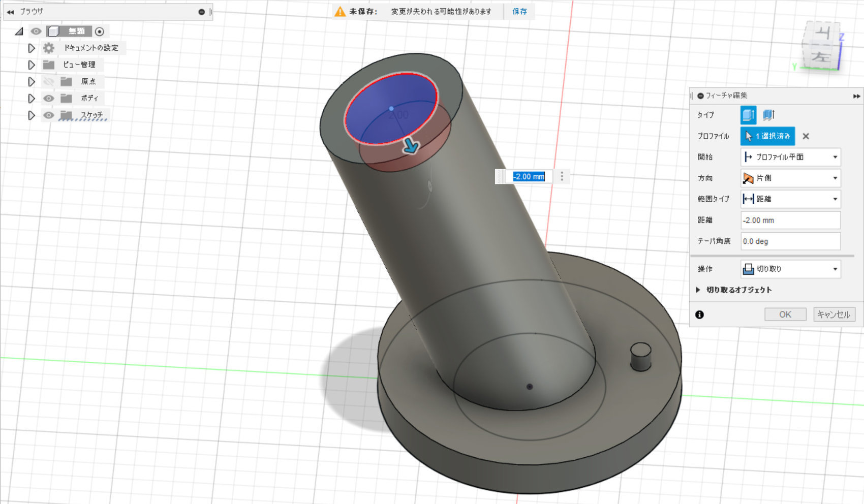Select 原点 tree item
This screenshot has height=504, width=864.
click(x=88, y=81)
